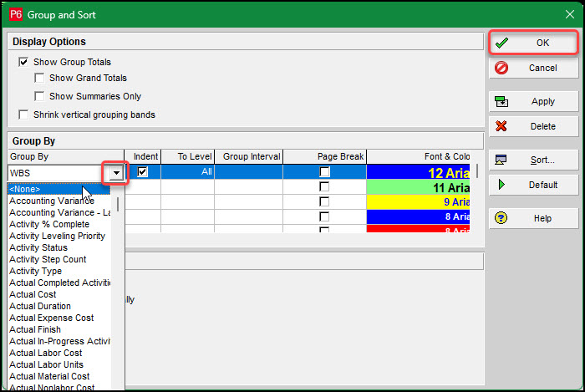Select Actual In-Progress Activities option

(59, 341)
